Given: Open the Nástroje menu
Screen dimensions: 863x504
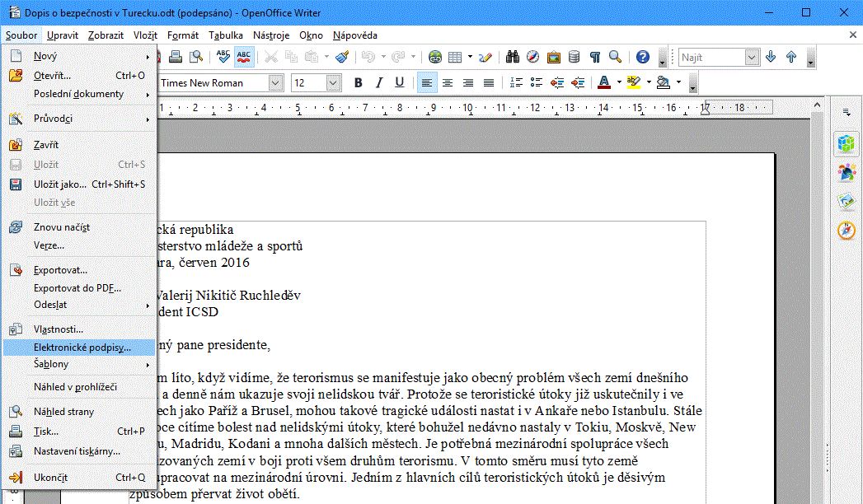Looking at the screenshot, I should (271, 35).
